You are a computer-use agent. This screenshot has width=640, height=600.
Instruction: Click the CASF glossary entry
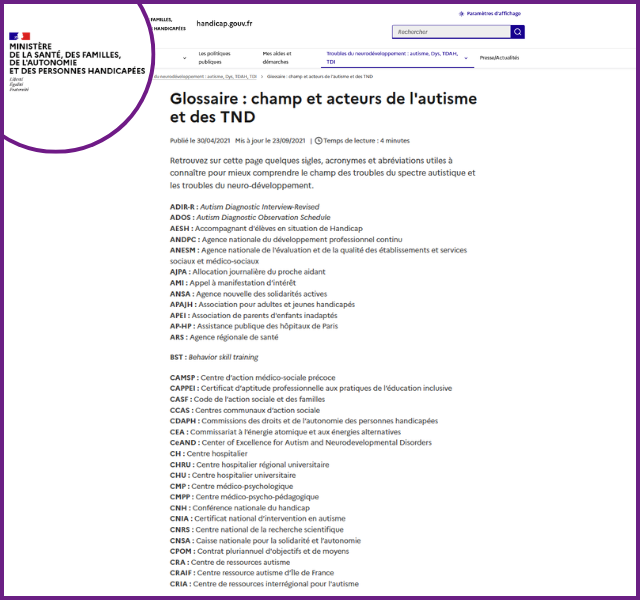pos(247,399)
